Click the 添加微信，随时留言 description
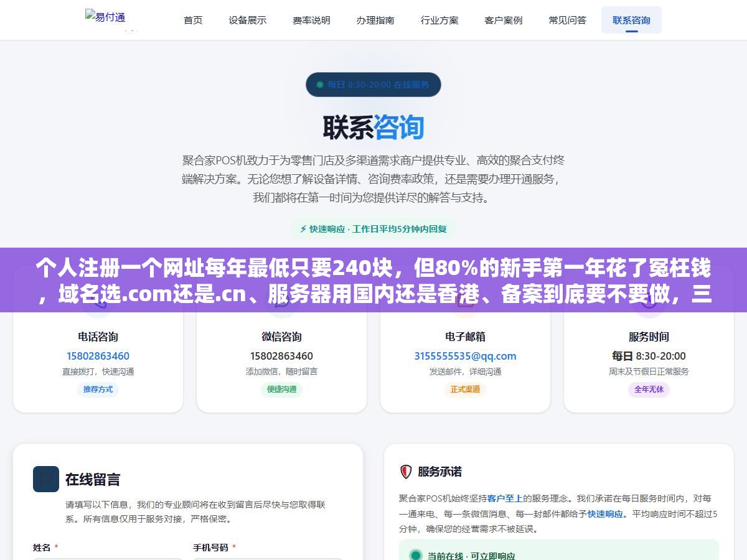This screenshot has width=747, height=560. click(x=281, y=371)
